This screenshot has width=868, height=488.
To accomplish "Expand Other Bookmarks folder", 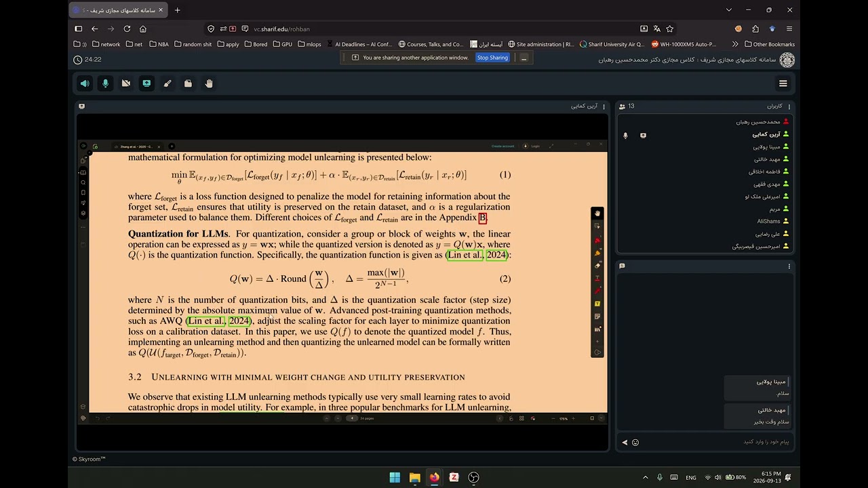I will click(x=769, y=44).
